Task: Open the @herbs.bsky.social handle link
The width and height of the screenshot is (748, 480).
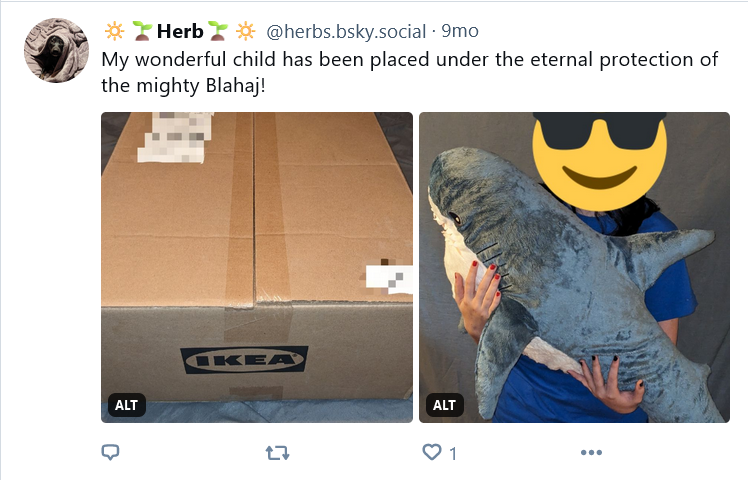Action: tap(346, 31)
